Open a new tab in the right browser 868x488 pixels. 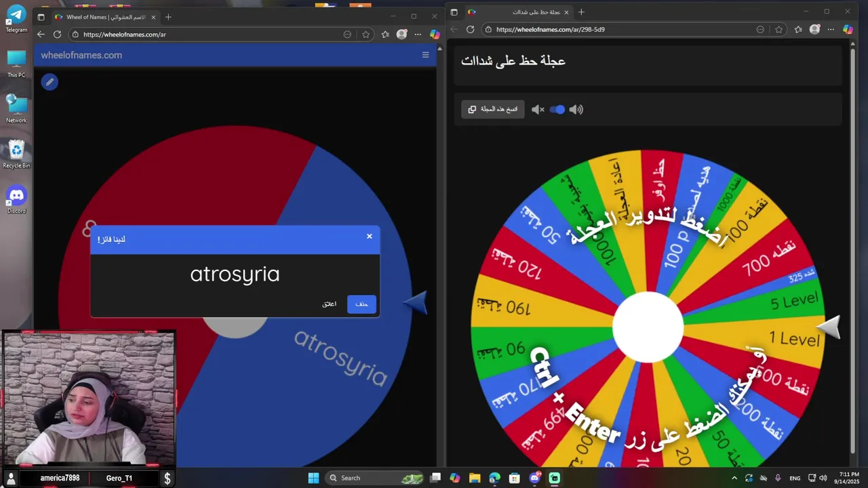[x=581, y=12]
